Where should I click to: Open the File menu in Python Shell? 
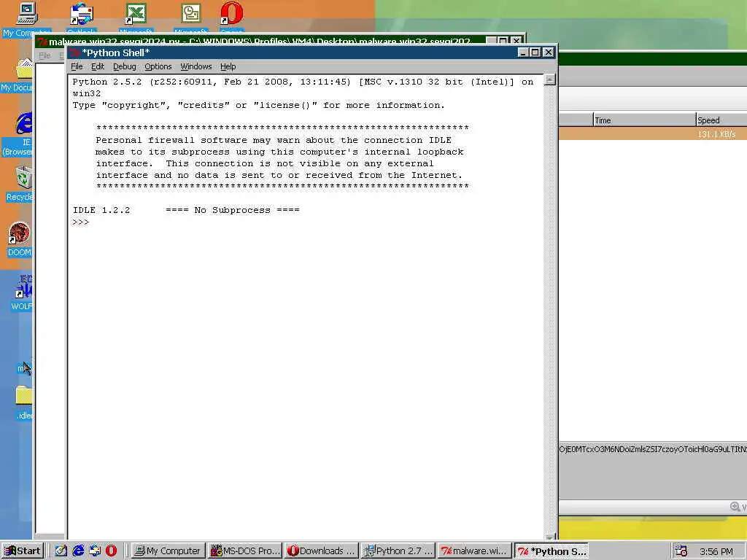coord(77,66)
